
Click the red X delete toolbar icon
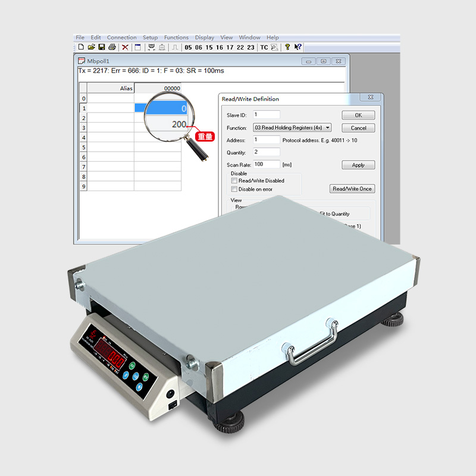point(125,47)
